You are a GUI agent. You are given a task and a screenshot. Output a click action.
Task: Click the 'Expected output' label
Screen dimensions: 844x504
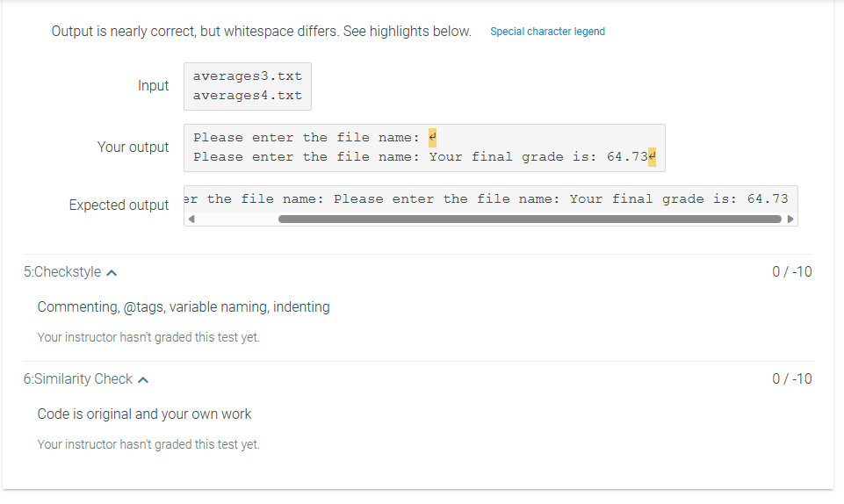[x=119, y=205]
